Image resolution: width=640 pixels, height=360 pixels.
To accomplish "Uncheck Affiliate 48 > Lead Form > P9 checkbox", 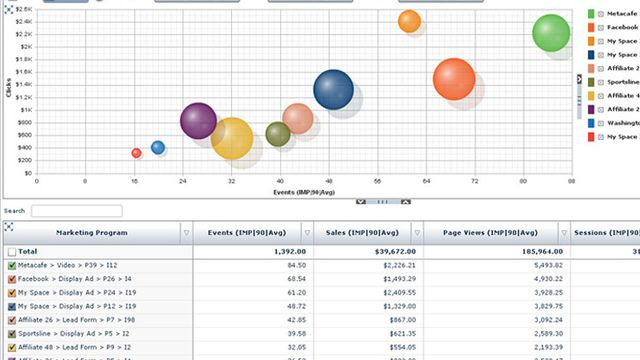I will coord(12,348).
